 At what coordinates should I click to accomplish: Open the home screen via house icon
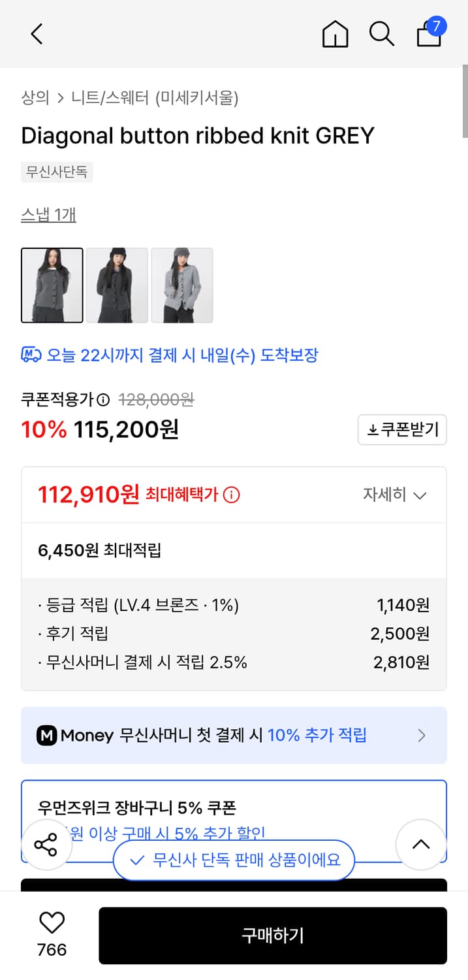(x=335, y=34)
